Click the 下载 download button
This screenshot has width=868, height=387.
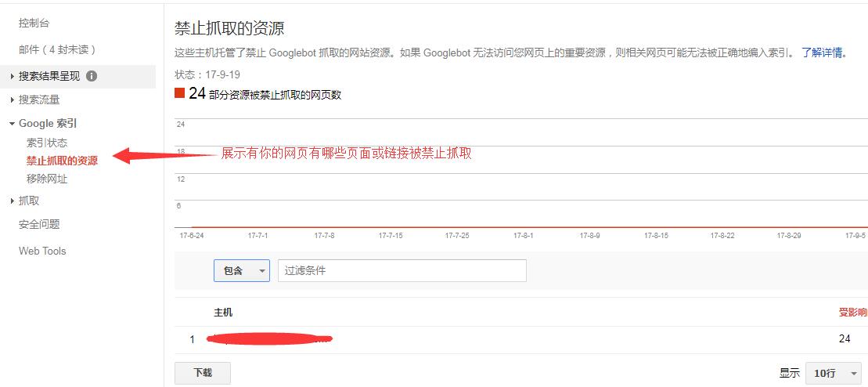point(203,373)
